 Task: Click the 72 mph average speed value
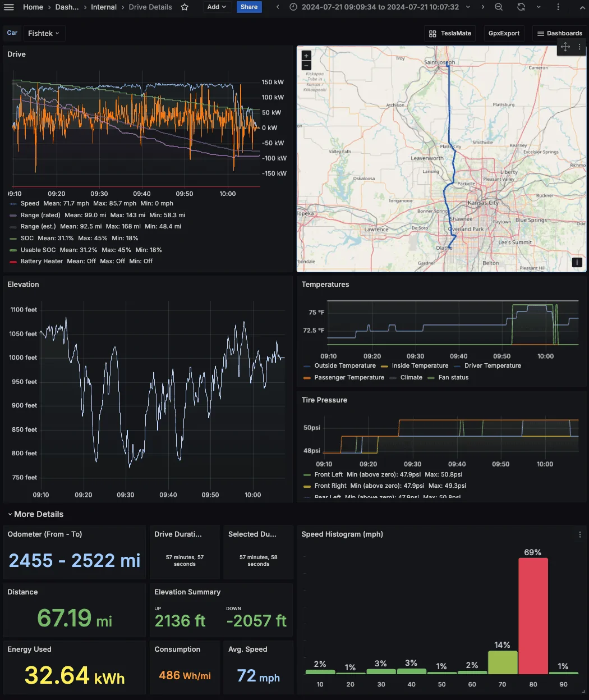[258, 676]
